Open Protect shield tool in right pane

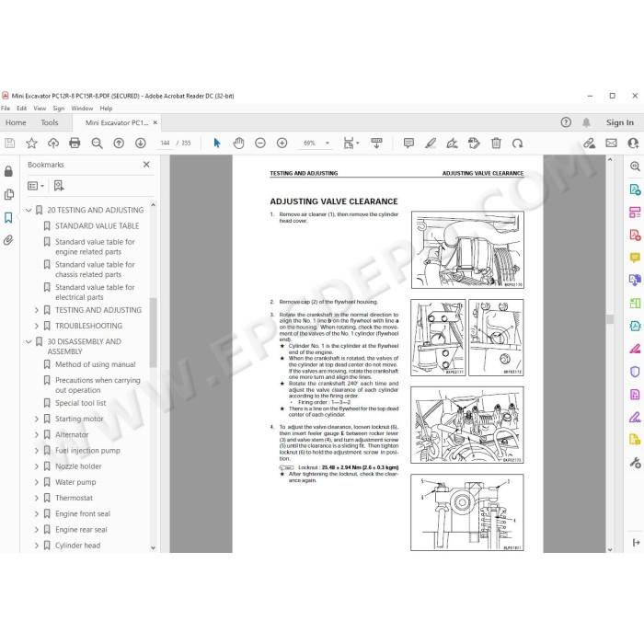[x=635, y=372]
